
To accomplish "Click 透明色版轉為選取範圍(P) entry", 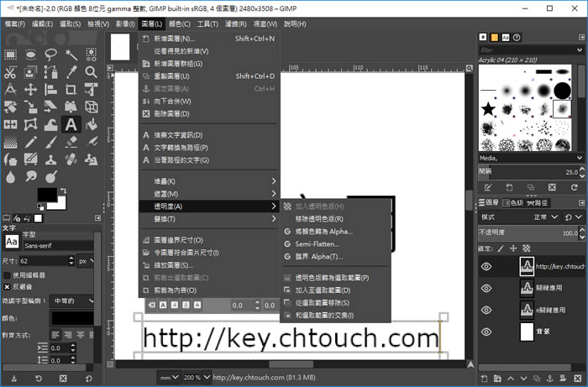I will tap(335, 278).
